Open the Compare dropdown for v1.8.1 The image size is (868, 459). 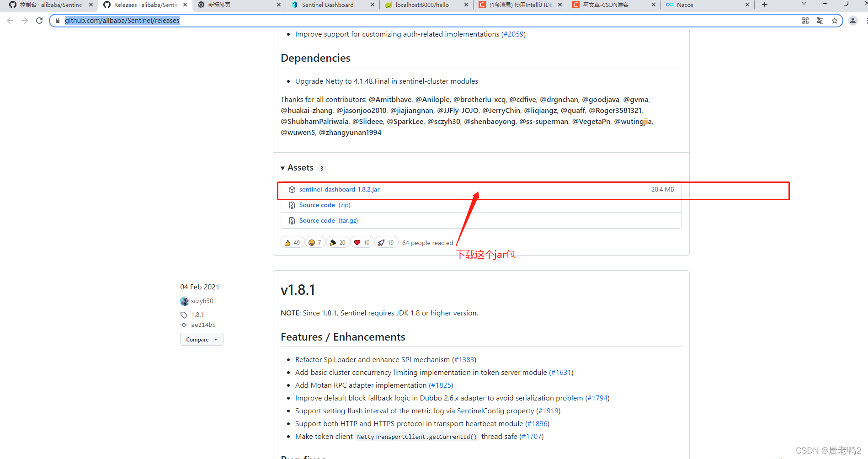coord(202,339)
